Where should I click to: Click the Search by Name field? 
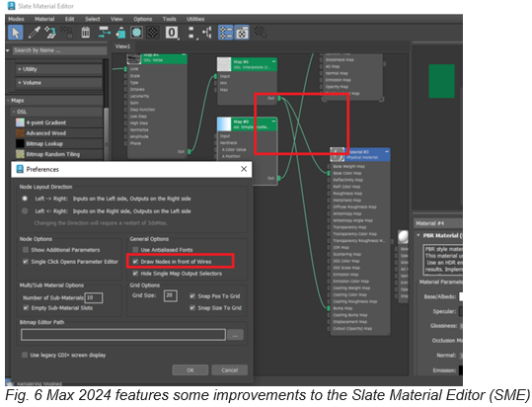(x=59, y=50)
